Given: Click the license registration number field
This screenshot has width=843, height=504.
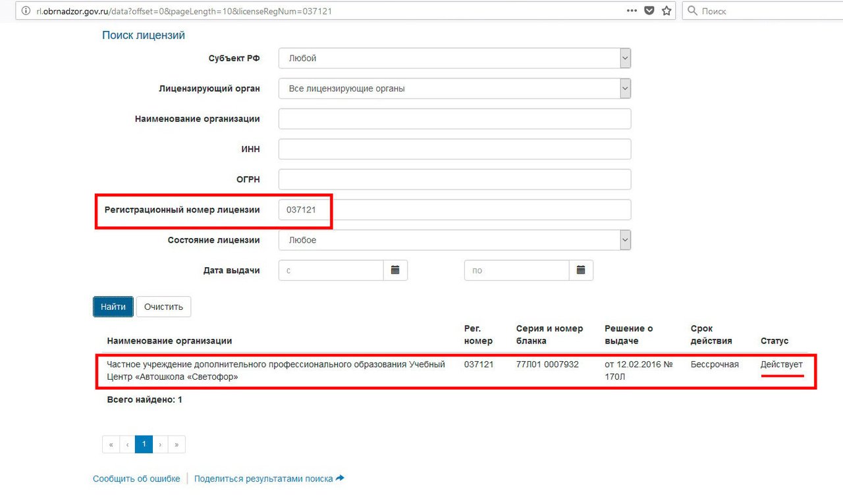Looking at the screenshot, I should coord(454,210).
